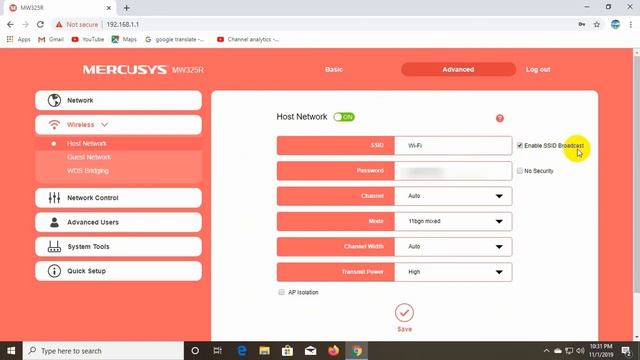This screenshot has height=360, width=640.
Task: Expand the Channel Width dropdown
Action: tap(453, 247)
